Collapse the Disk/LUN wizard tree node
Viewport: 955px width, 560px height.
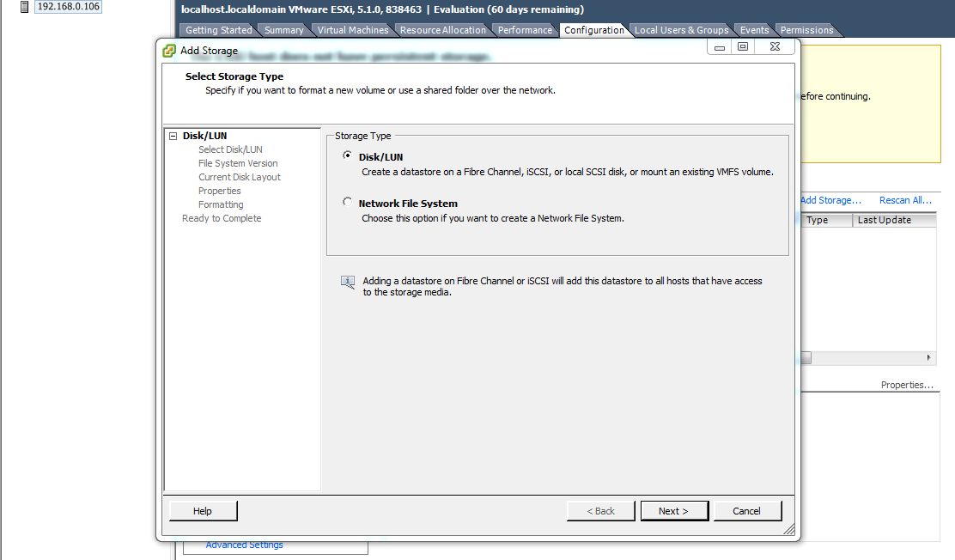(173, 137)
